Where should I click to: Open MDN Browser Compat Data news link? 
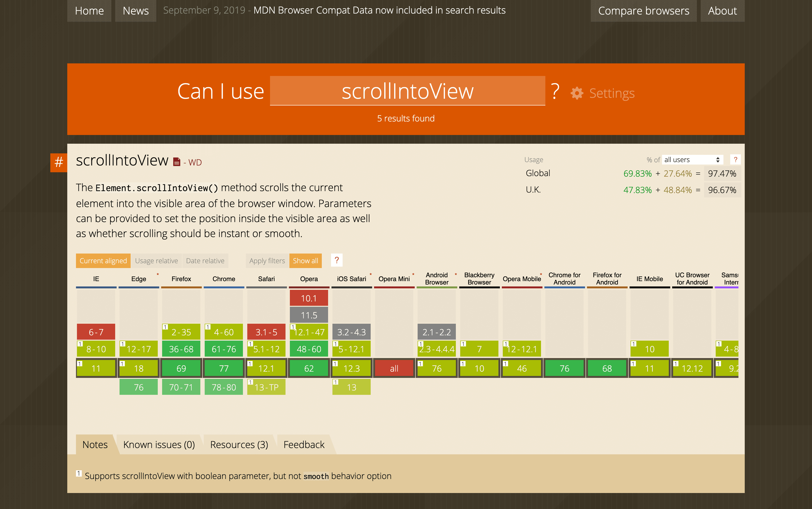[x=379, y=10]
